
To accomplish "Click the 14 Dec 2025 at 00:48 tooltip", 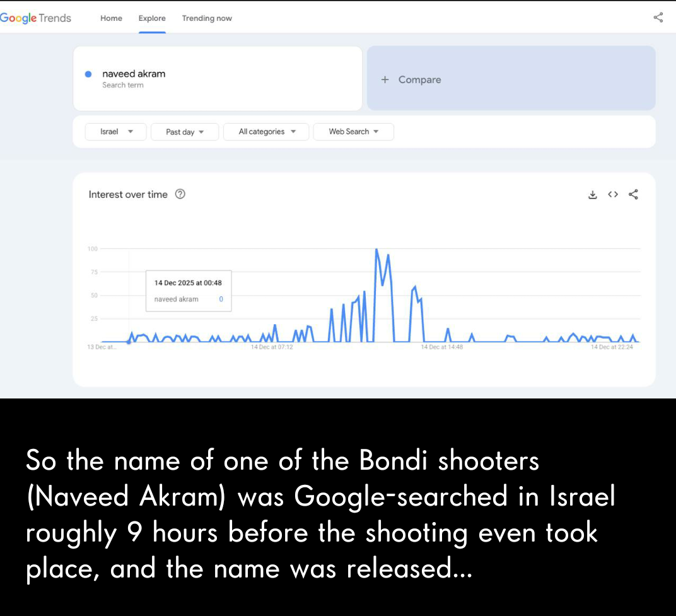I will pyautogui.click(x=189, y=291).
